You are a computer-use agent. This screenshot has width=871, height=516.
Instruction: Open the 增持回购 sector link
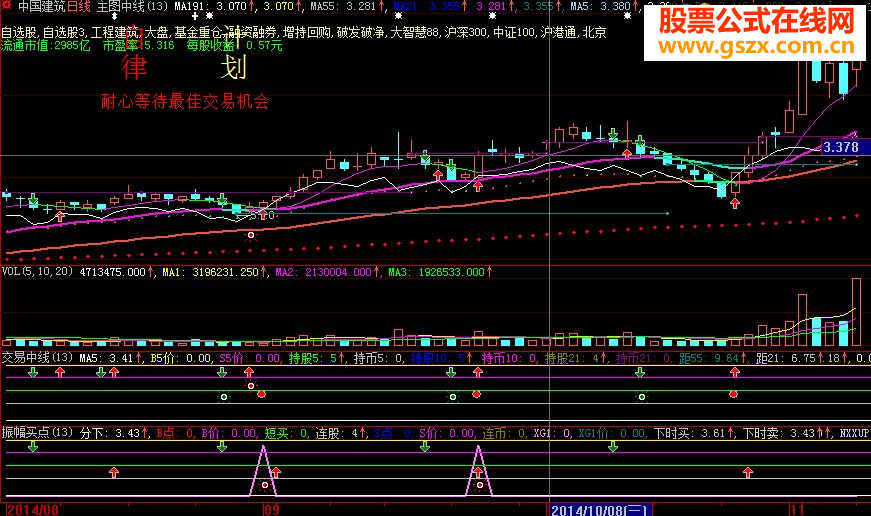(x=306, y=33)
